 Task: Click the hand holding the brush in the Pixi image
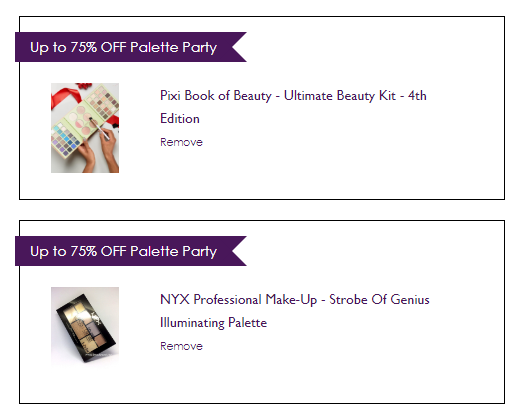point(108,147)
